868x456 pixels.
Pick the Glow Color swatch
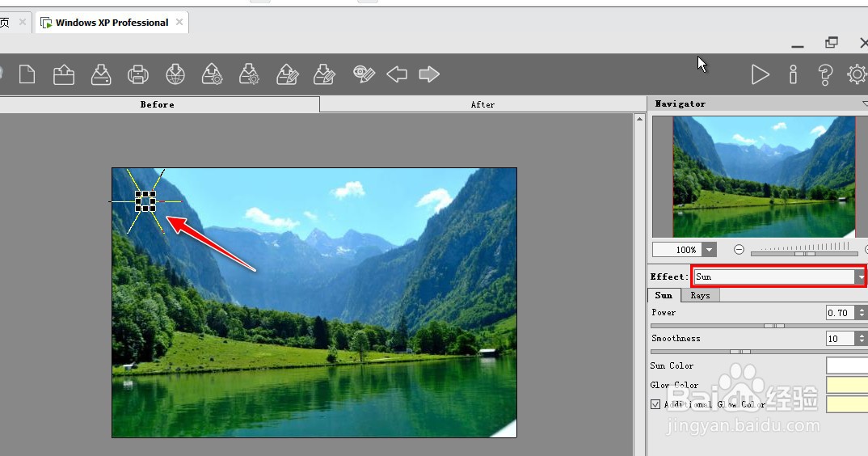pyautogui.click(x=847, y=385)
